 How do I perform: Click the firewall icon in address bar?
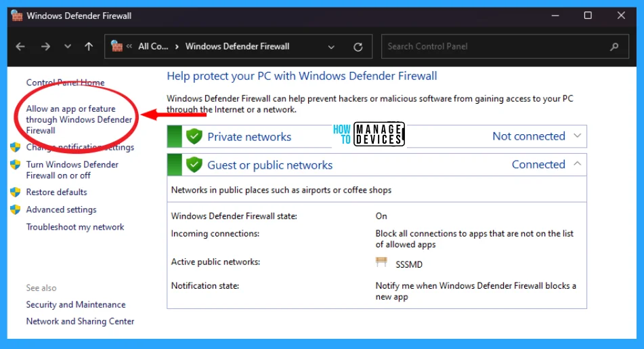coord(116,46)
